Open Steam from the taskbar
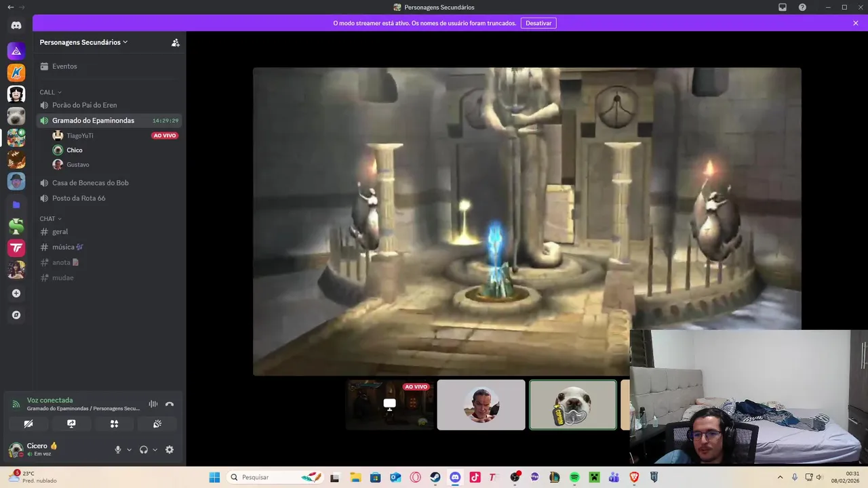The width and height of the screenshot is (868, 488). [435, 477]
